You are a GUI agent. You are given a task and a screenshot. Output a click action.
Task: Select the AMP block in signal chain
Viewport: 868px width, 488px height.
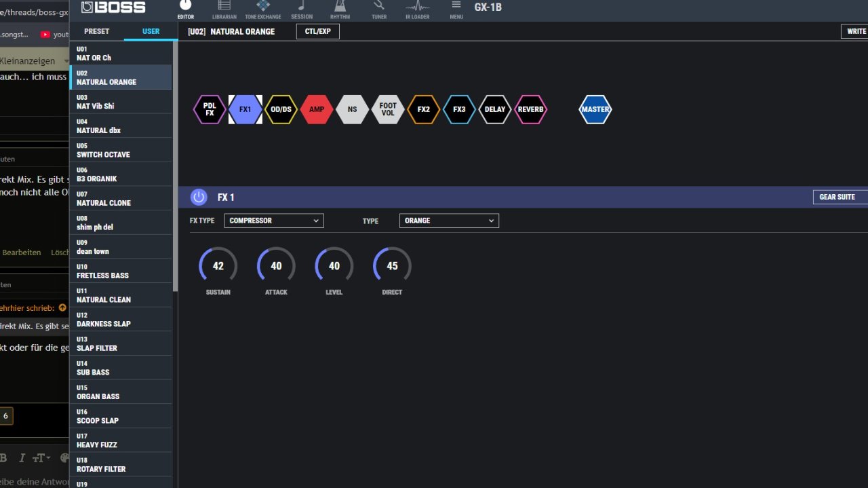coord(317,109)
